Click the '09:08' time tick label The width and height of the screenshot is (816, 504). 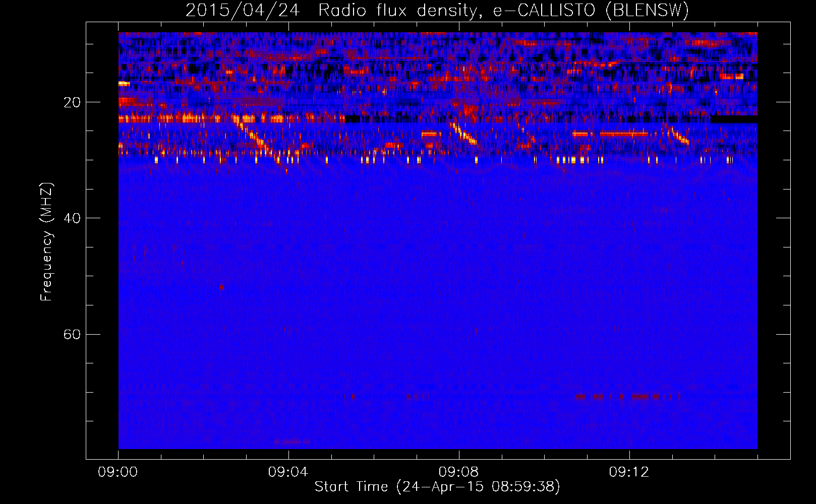click(458, 472)
